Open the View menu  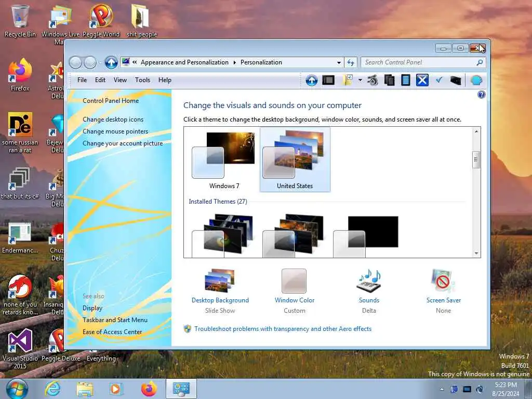120,80
